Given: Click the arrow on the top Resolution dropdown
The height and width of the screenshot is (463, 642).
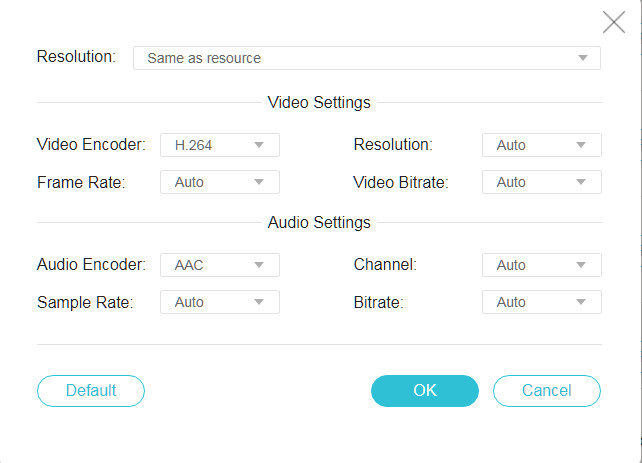Looking at the screenshot, I should (x=583, y=58).
